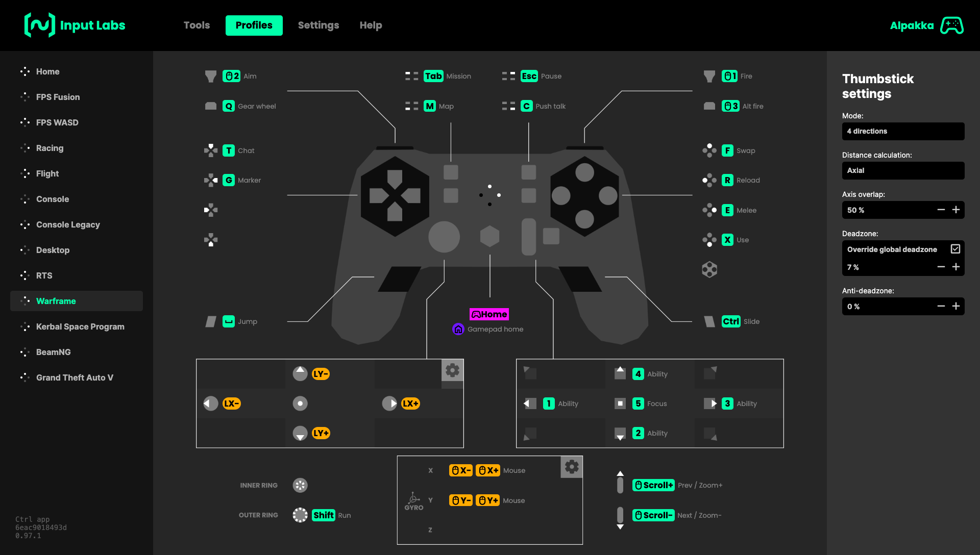Switch to the Settings tab
This screenshot has width=980, height=555.
(318, 26)
